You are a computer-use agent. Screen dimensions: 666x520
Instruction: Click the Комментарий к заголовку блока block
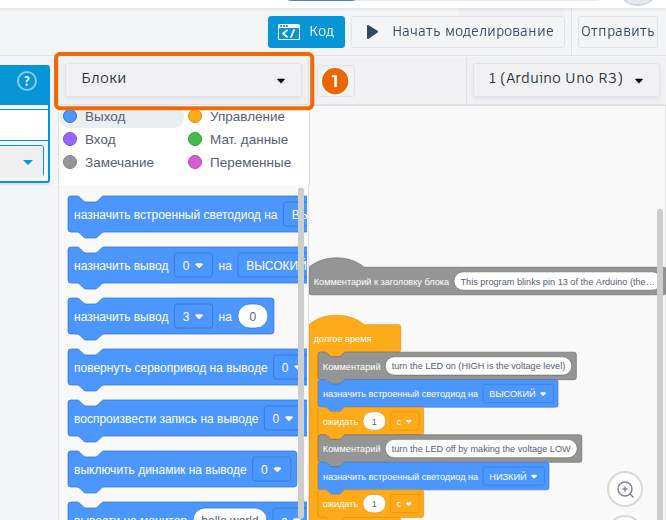point(381,282)
